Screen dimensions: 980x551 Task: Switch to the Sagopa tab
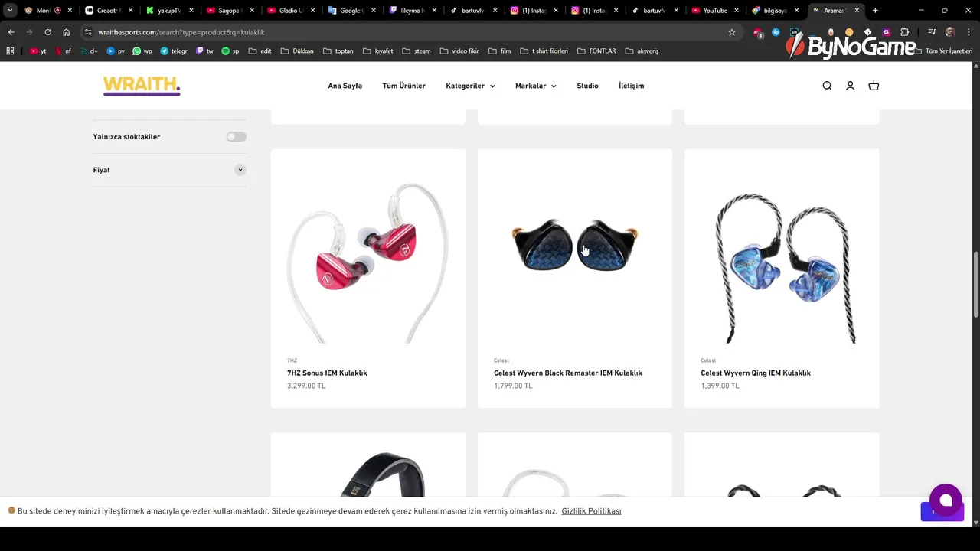click(229, 11)
